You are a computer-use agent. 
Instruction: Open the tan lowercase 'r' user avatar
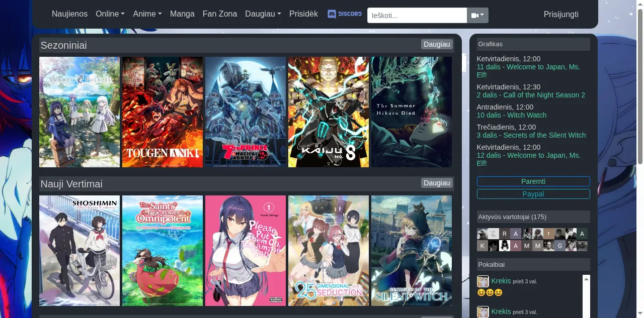(x=549, y=234)
